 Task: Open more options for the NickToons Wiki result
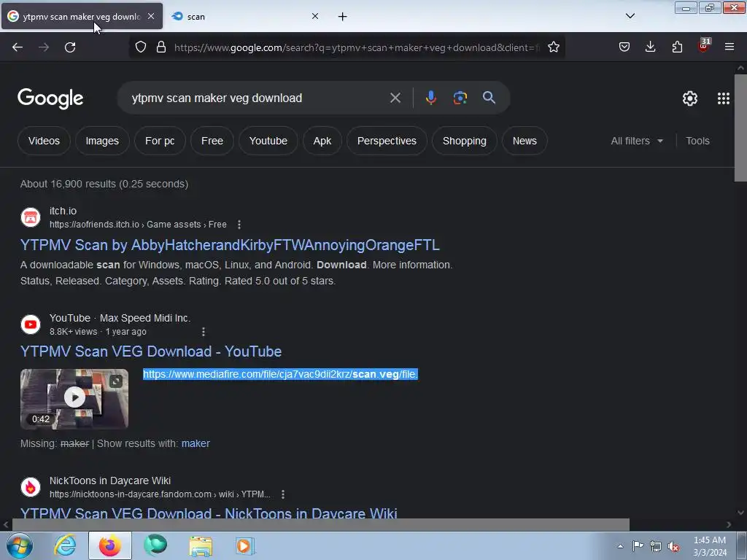(x=283, y=494)
